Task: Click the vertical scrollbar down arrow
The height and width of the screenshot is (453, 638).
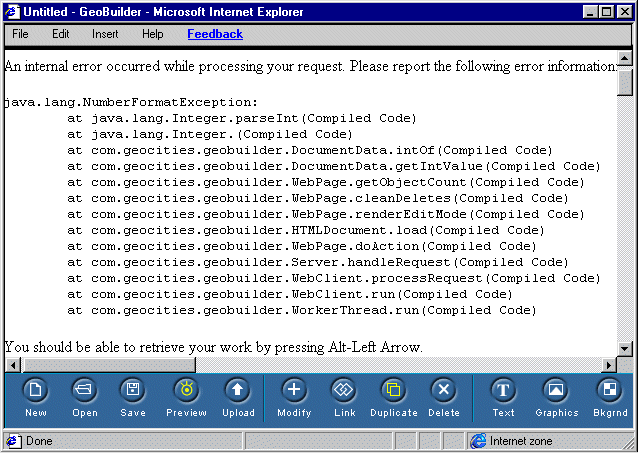Action: point(625,348)
